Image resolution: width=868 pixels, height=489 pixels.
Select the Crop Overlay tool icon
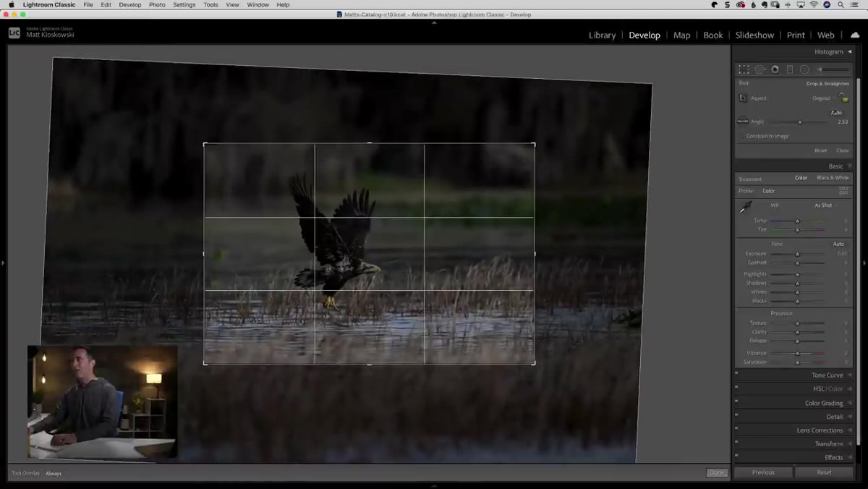tap(744, 69)
